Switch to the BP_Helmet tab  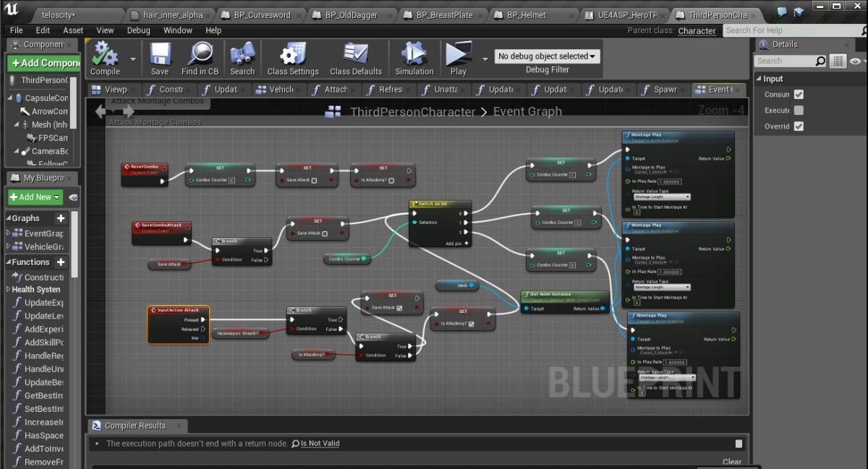click(532, 14)
